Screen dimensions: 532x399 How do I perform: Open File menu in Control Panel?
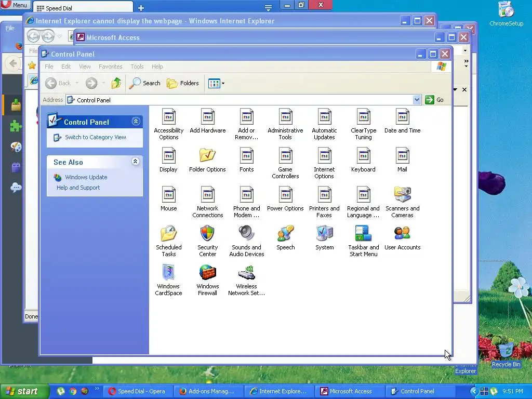click(x=49, y=66)
